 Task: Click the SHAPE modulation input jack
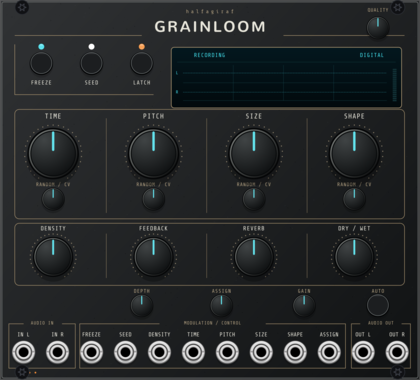point(295,352)
